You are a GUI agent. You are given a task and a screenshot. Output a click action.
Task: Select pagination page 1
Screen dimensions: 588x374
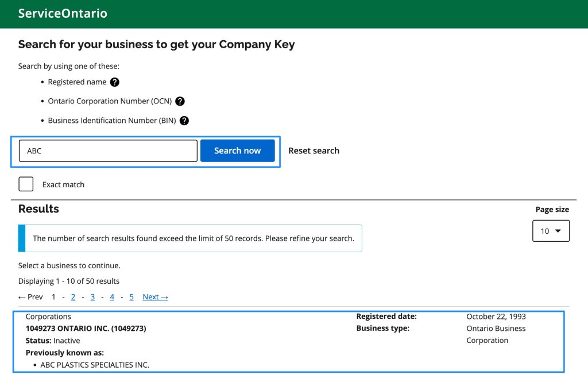click(53, 296)
